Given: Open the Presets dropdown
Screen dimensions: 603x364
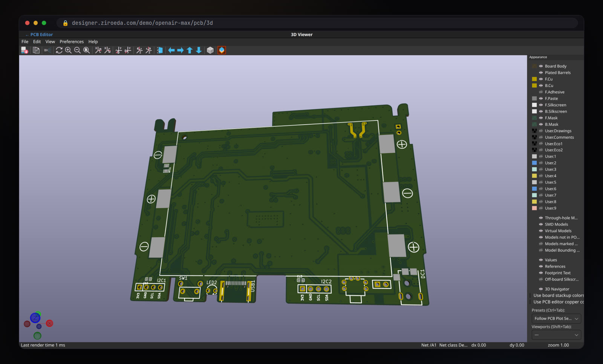Looking at the screenshot, I should click(556, 318).
